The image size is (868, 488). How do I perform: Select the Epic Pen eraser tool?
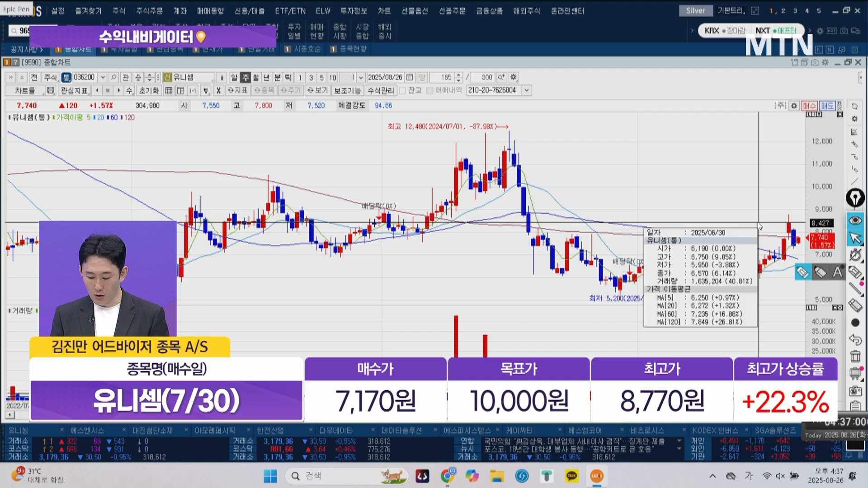(855, 305)
